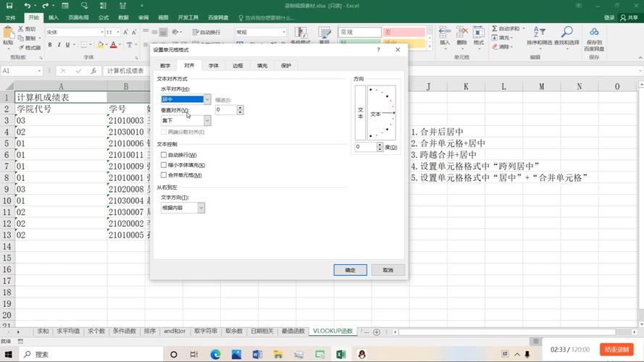Click the OK (确定) button in dialog

pos(351,270)
